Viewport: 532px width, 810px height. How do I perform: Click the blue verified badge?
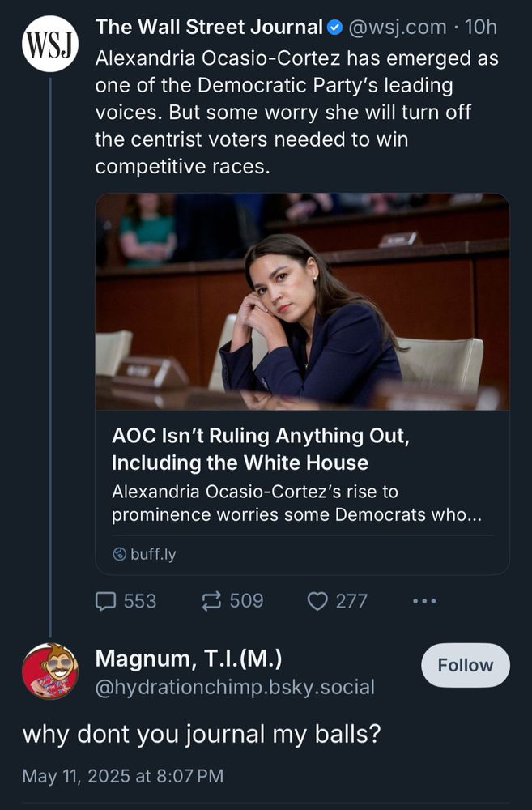pos(334,28)
